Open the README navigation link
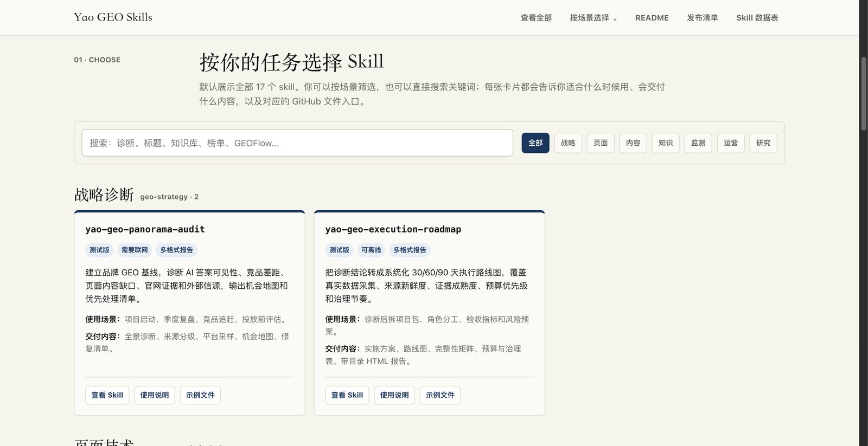 (x=652, y=18)
